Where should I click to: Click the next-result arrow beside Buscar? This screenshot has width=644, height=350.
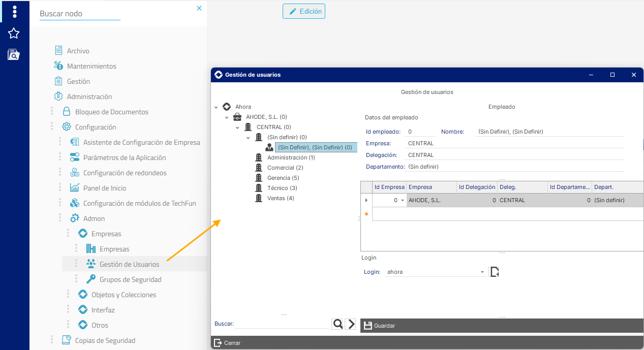[350, 324]
